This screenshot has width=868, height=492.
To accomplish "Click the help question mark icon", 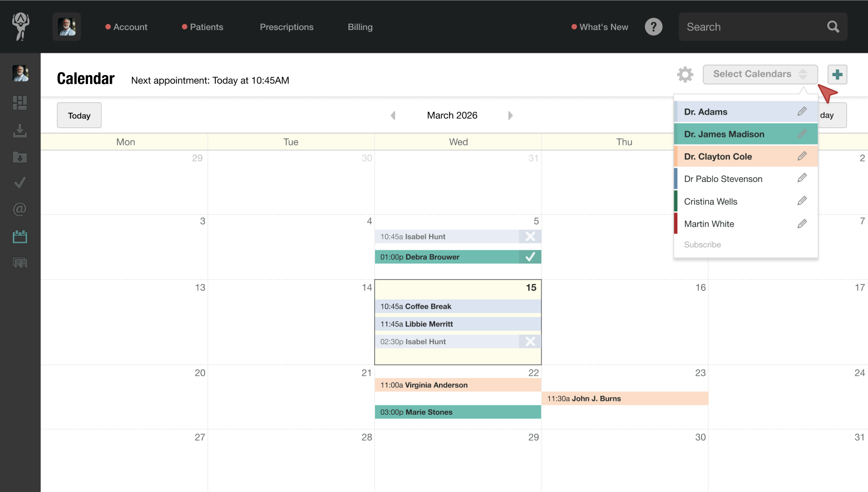I will click(653, 26).
